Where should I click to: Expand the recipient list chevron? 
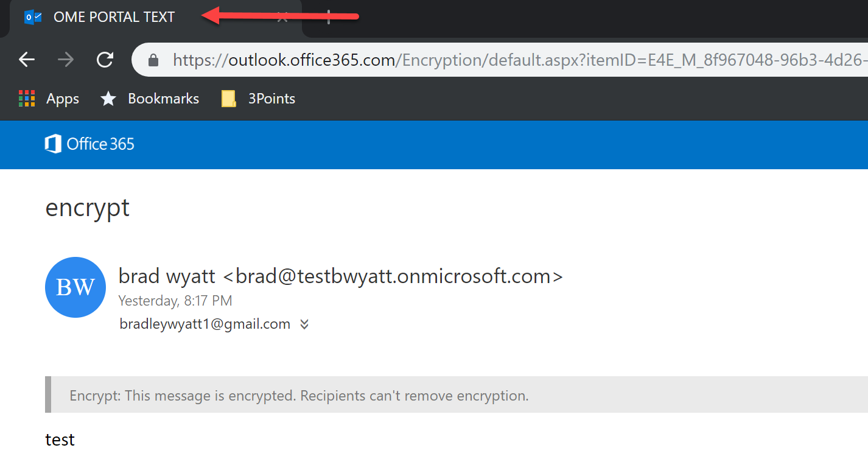click(x=304, y=324)
